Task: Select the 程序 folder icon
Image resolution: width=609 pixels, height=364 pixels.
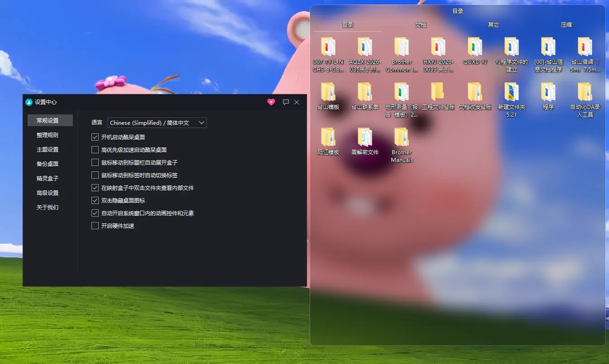Action: coord(548,92)
